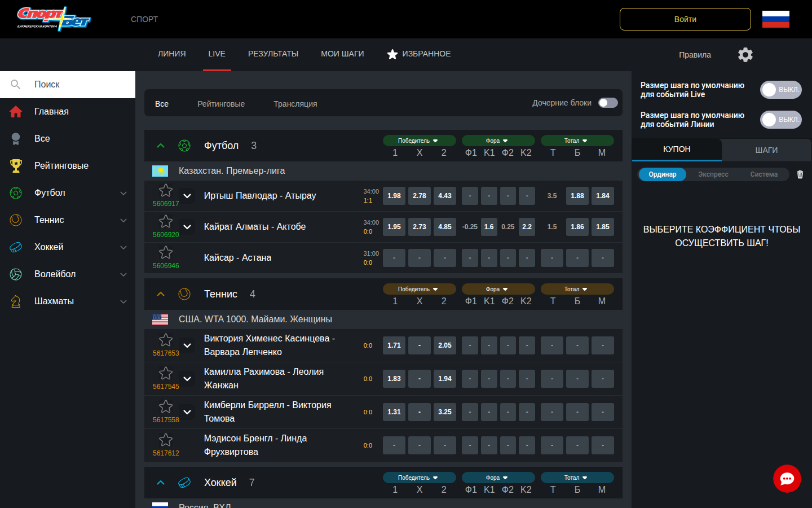Click the Russian flag language icon
This screenshot has width=812, height=508.
pos(775,19)
